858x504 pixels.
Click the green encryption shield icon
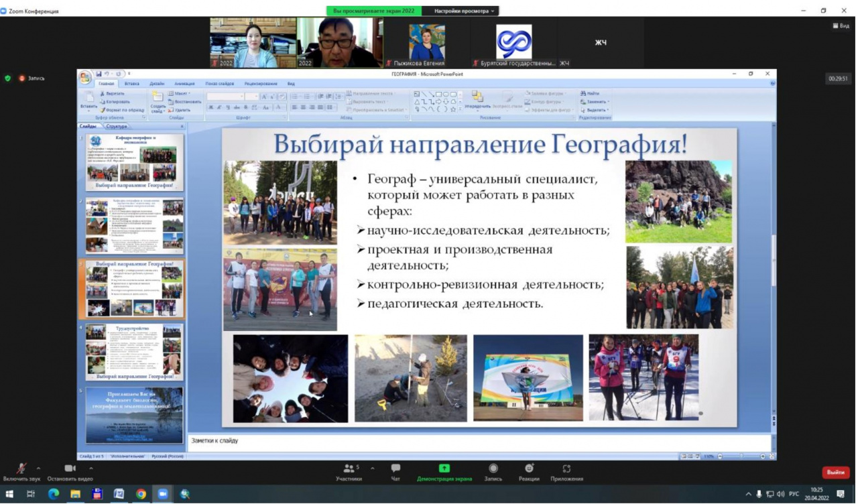[8, 78]
